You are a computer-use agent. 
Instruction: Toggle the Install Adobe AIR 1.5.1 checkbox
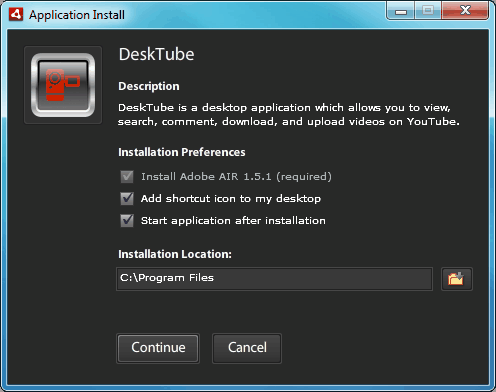[x=127, y=176]
